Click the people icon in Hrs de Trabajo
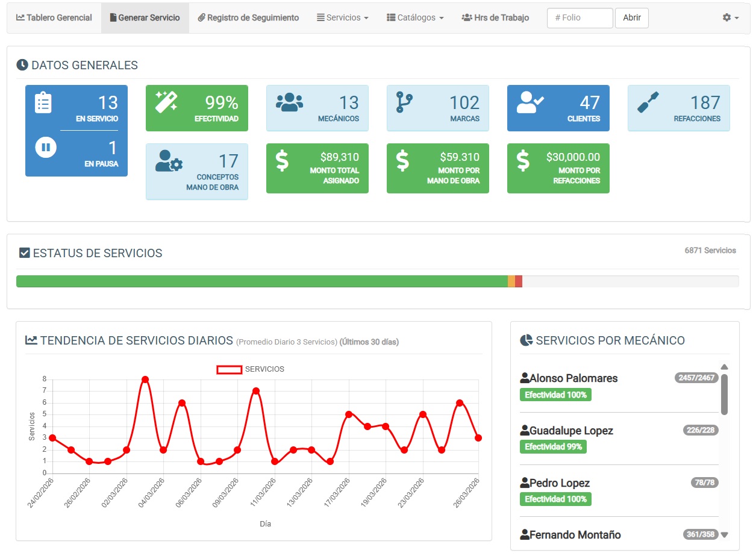Screen dimensions: 756x556 click(x=467, y=18)
